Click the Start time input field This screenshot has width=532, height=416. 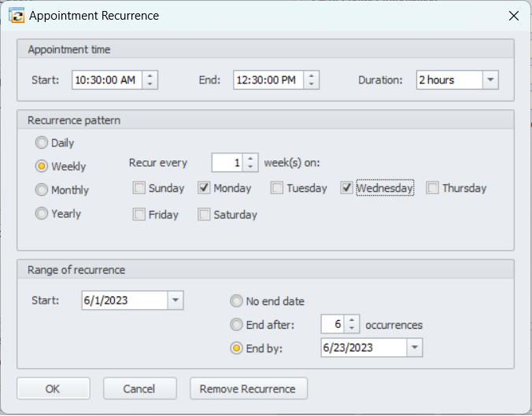[108, 80]
